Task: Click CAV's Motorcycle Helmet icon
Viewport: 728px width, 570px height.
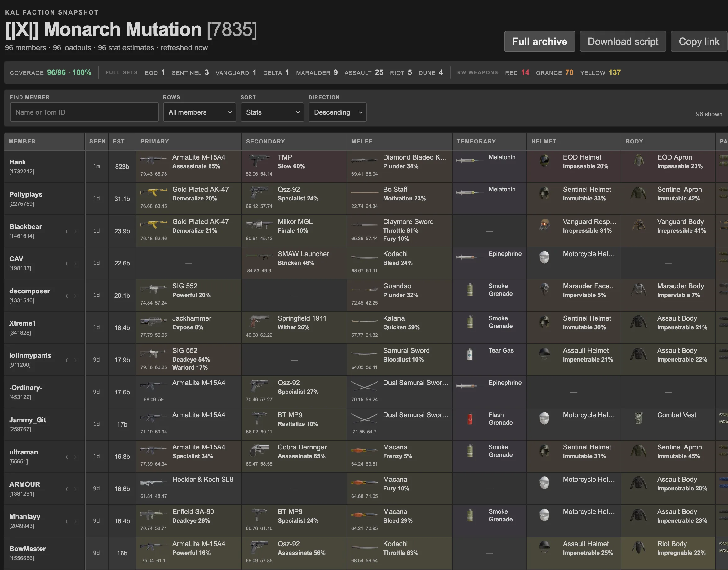Action: (544, 257)
